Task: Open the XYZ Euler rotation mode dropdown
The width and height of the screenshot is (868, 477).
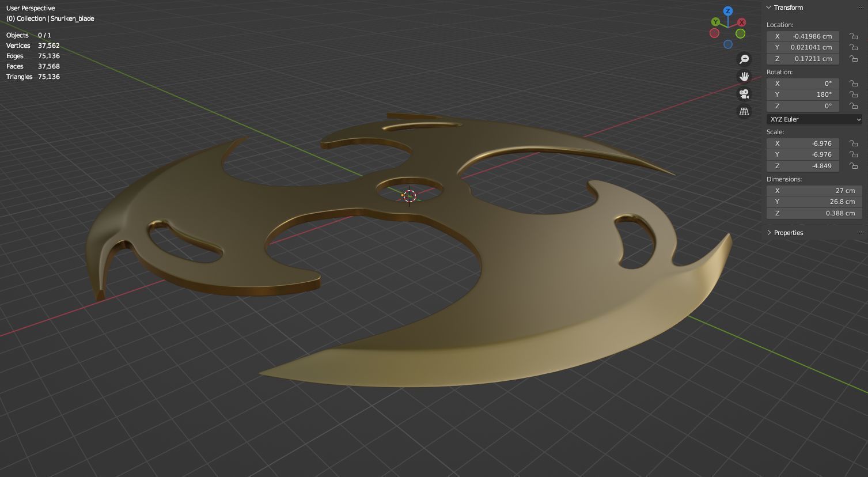Action: point(814,119)
